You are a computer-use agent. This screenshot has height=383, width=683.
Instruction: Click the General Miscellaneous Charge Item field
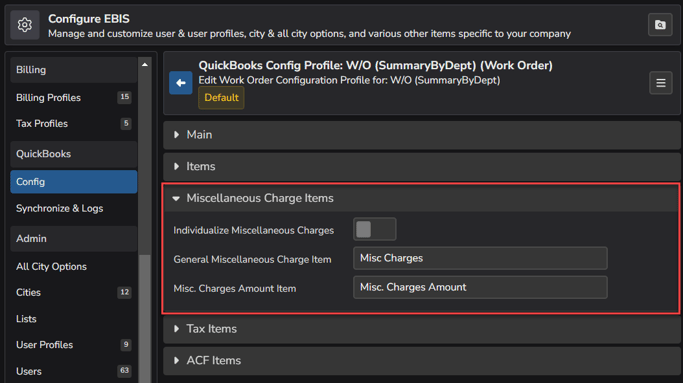480,258
